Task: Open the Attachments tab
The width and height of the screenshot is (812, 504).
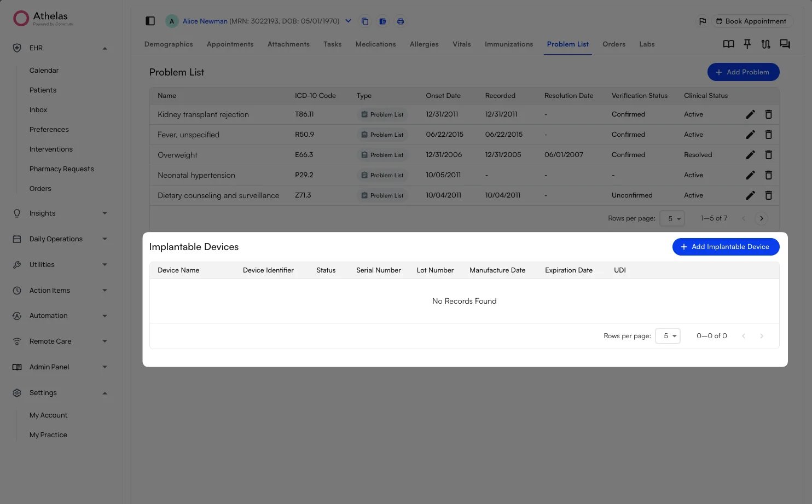Action: tap(288, 44)
